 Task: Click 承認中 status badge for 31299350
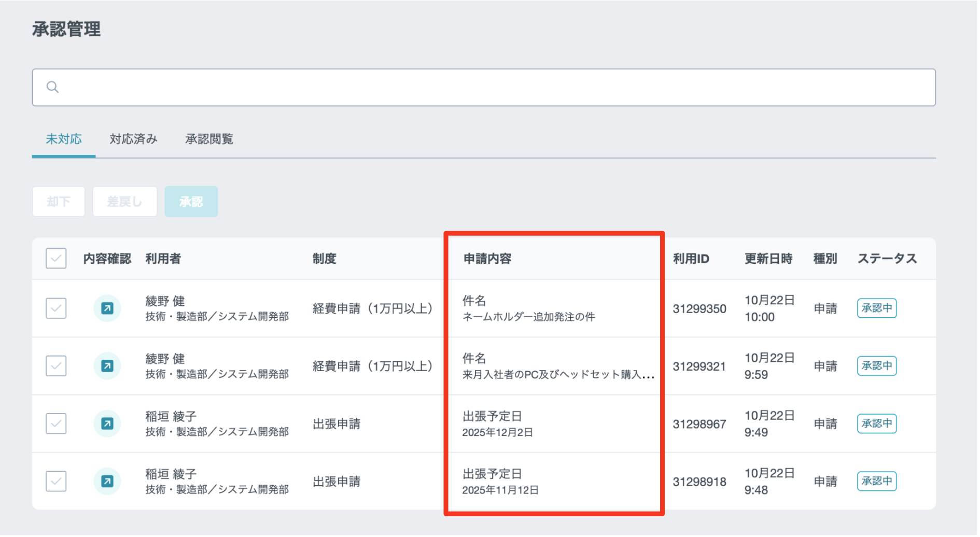pos(877,309)
